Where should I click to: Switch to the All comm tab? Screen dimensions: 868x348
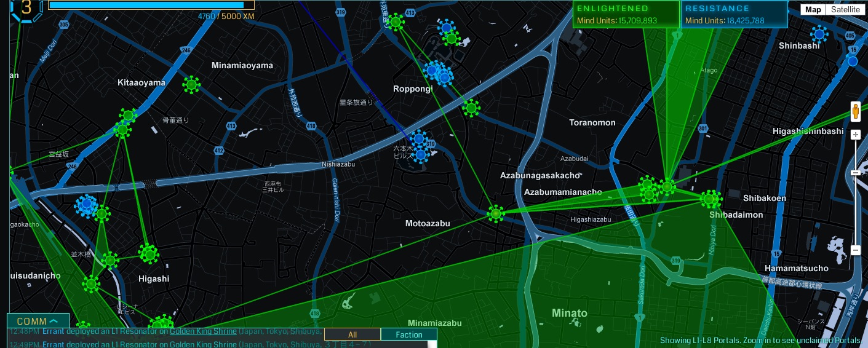coord(352,334)
